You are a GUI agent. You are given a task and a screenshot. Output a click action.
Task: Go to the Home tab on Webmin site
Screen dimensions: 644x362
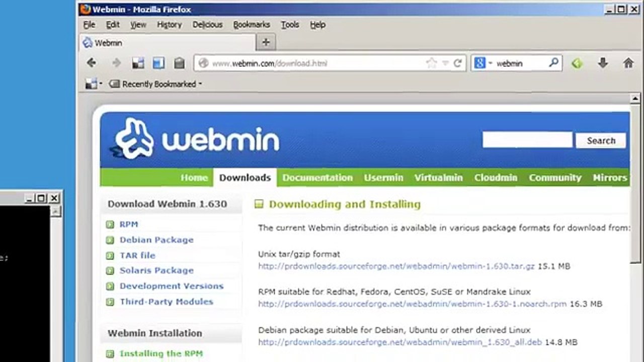[x=194, y=177]
